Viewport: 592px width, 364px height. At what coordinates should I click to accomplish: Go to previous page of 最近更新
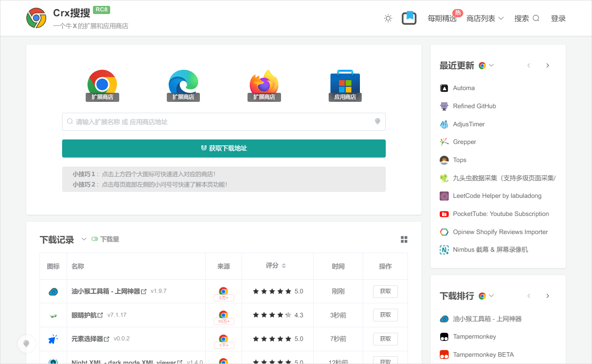[x=529, y=66]
